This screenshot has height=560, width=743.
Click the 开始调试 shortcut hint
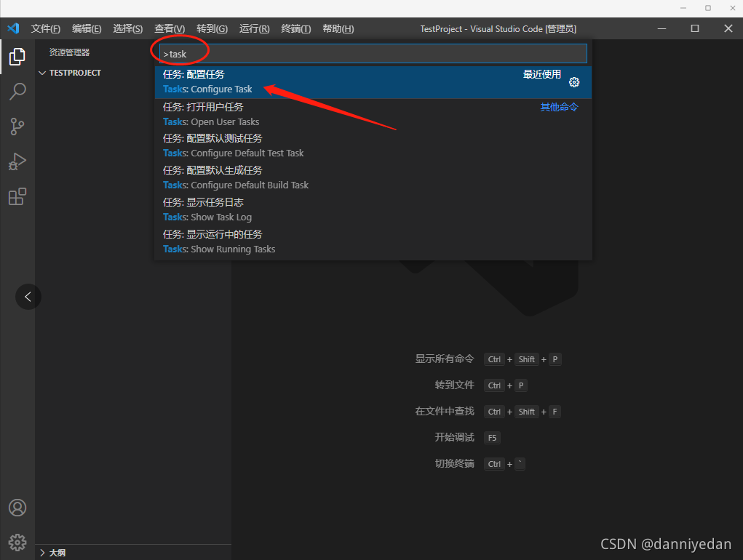tap(454, 437)
